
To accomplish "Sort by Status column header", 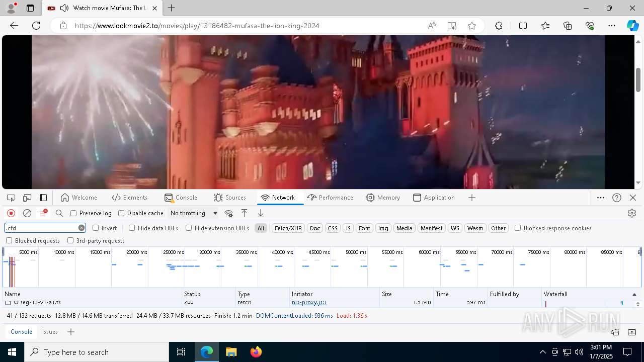I will (209, 294).
